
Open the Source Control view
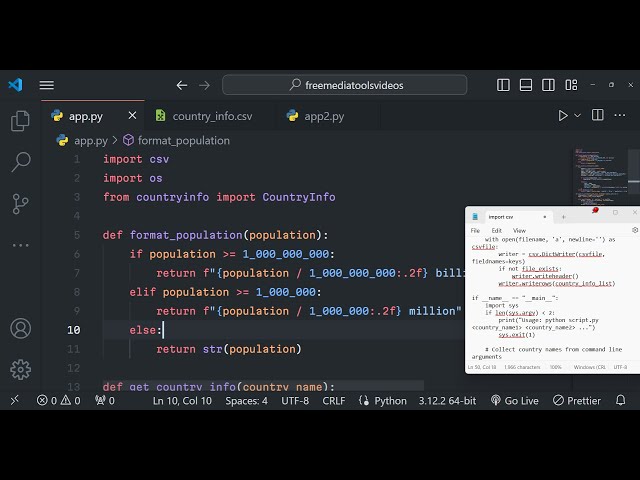20,203
